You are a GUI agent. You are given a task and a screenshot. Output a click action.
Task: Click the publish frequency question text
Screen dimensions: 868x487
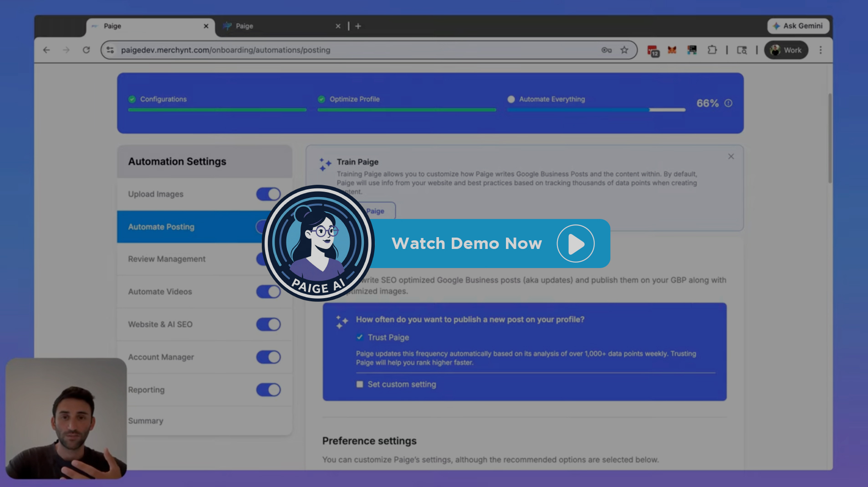(470, 320)
